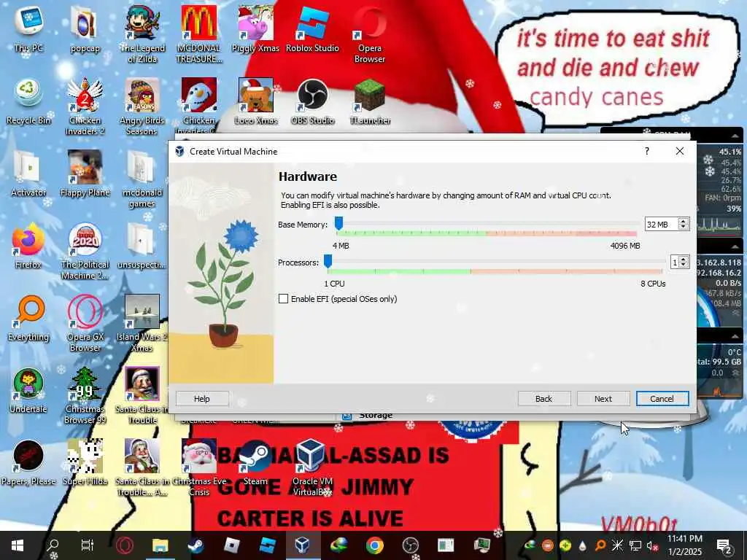Close the Create Virtual Machine dialog
Image resolution: width=747 pixels, height=560 pixels.
pos(680,151)
